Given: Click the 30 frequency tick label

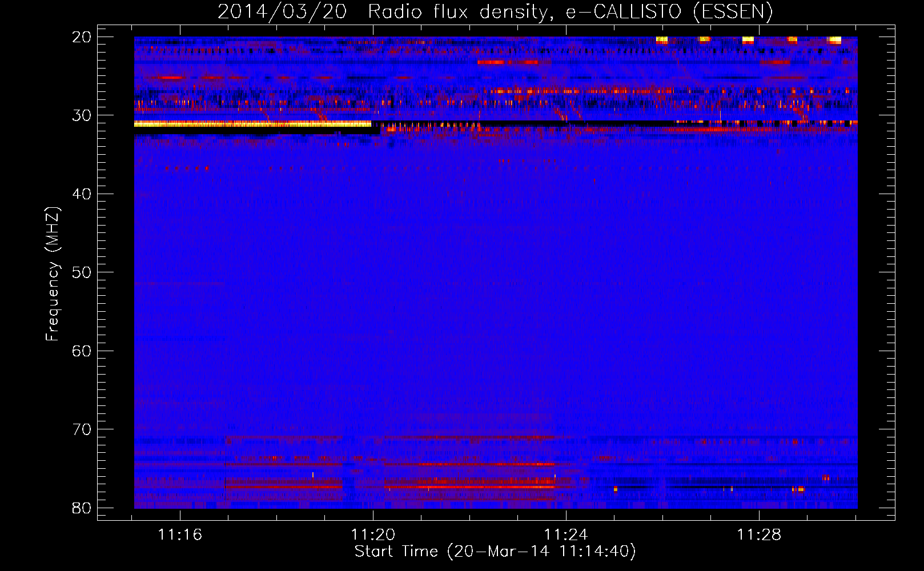Looking at the screenshot, I should click(x=82, y=115).
